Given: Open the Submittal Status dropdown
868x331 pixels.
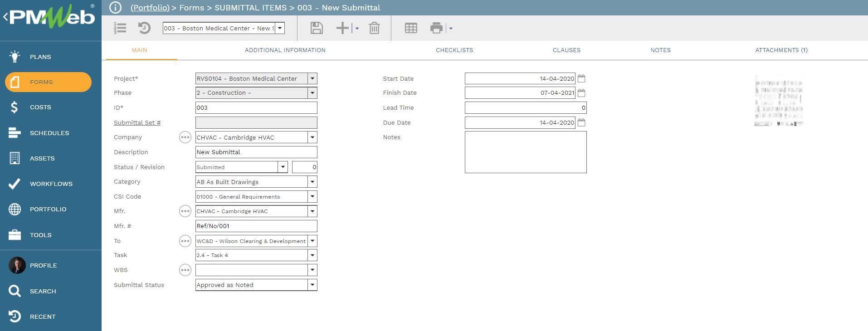Looking at the screenshot, I should click(x=312, y=285).
